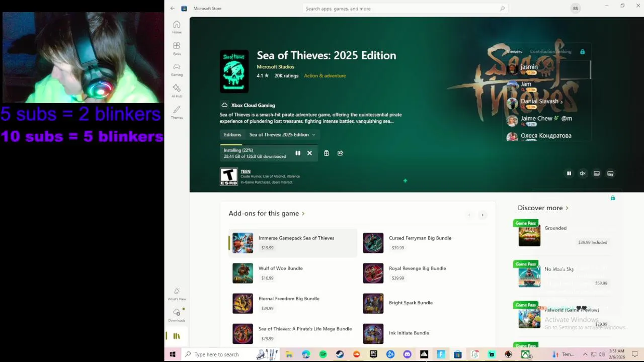The image size is (644, 362).
Task: Open the Grounded game card in Discover more
Action: point(563,234)
